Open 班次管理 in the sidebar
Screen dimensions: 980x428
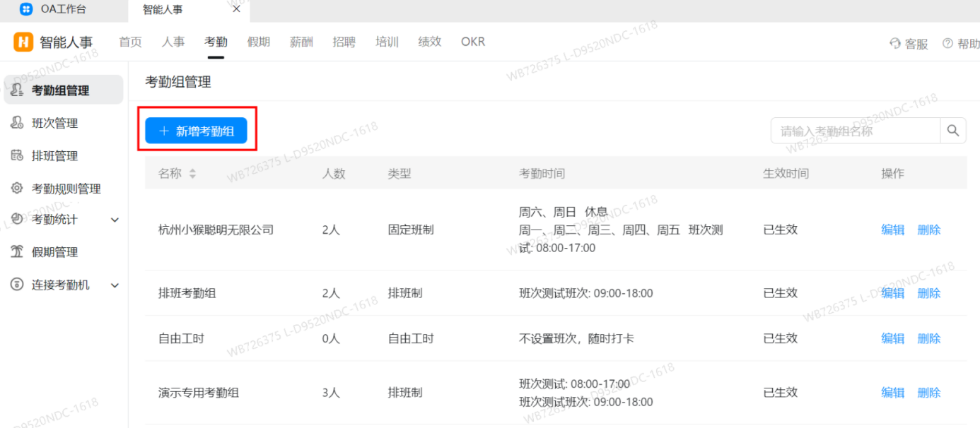click(53, 122)
